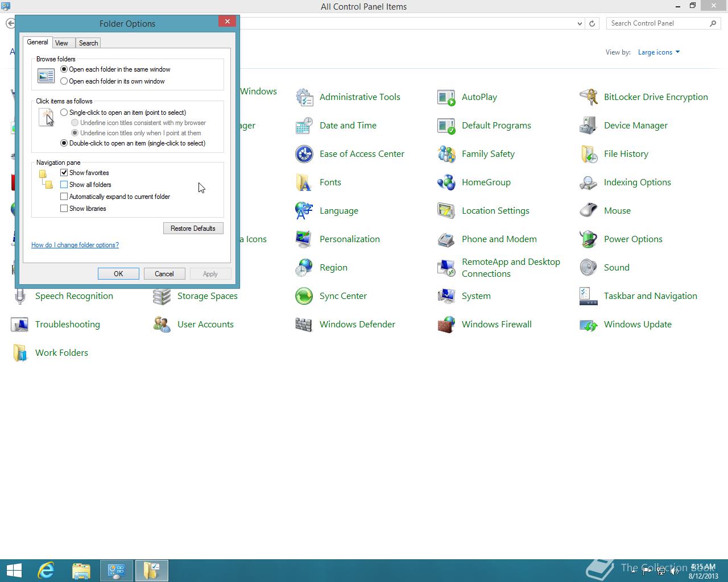Open the Language icon

coord(304,211)
